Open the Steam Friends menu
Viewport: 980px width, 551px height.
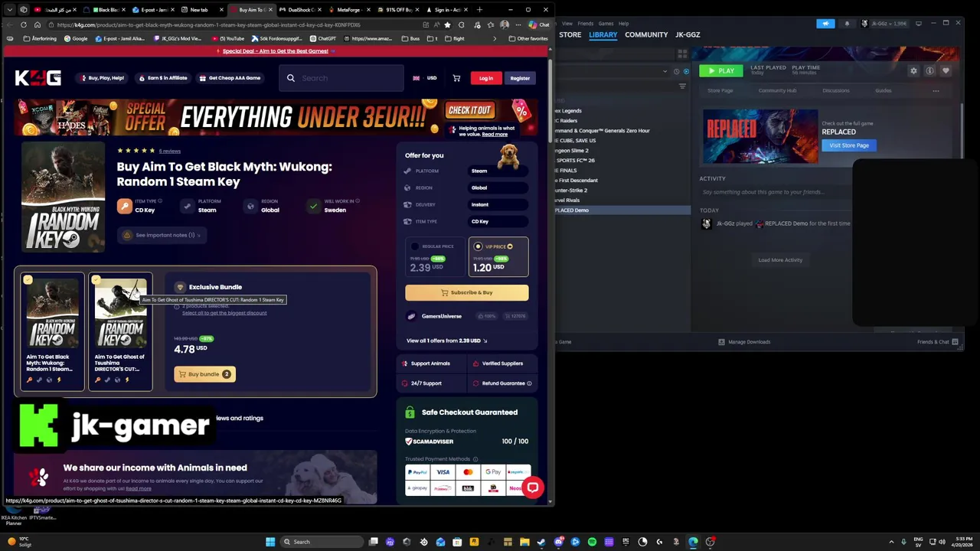point(585,24)
